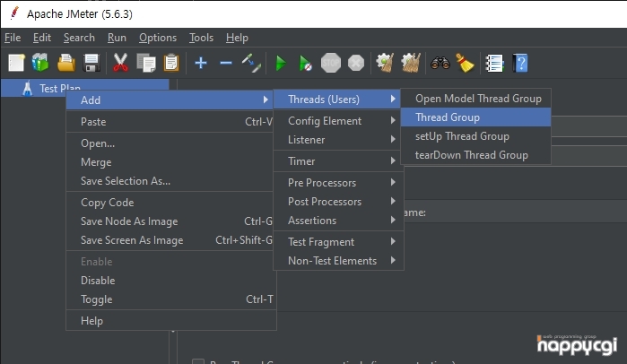The image size is (627, 364).
Task: Choose tearDown Thread Group
Action: 475,154
